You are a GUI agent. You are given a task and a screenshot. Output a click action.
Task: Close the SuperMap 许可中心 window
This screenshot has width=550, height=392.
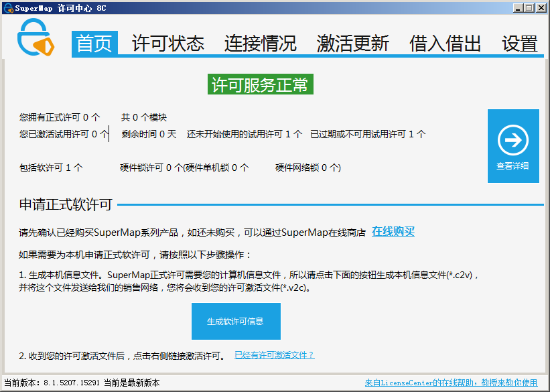[541, 8]
